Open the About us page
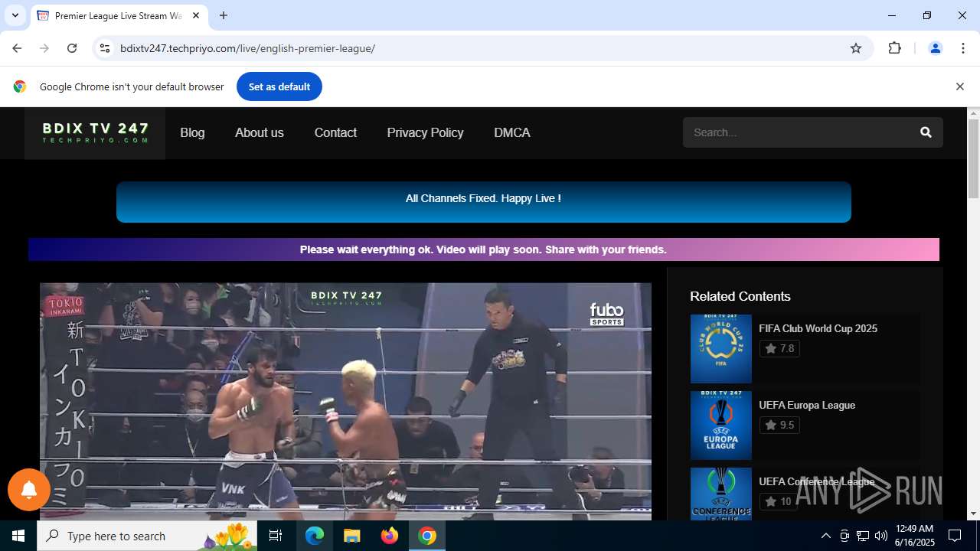Image resolution: width=980 pixels, height=551 pixels. [260, 132]
